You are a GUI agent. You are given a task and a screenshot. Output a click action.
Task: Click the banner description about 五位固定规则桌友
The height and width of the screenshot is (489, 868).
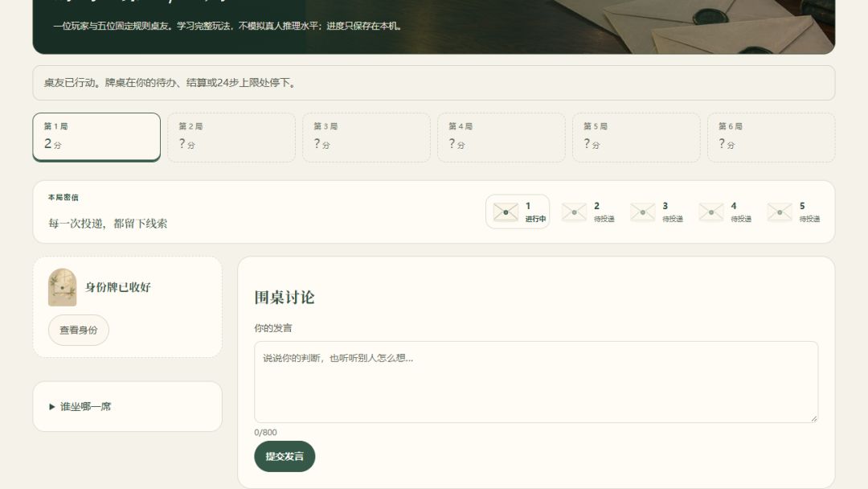[227, 26]
